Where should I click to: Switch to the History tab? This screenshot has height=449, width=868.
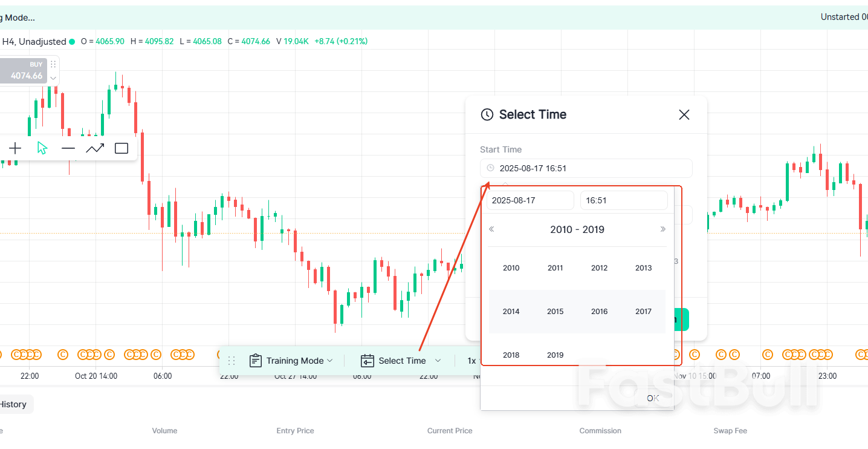click(13, 404)
